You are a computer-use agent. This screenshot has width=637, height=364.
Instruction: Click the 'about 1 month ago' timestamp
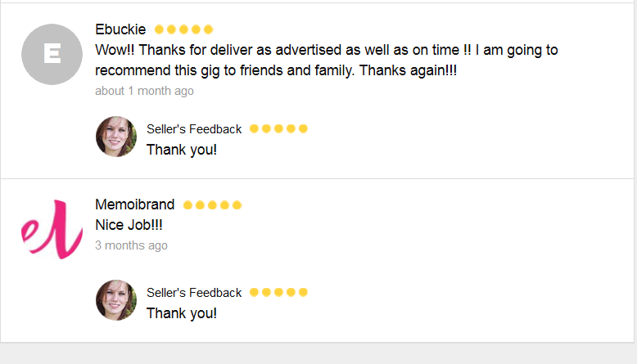pos(144,91)
